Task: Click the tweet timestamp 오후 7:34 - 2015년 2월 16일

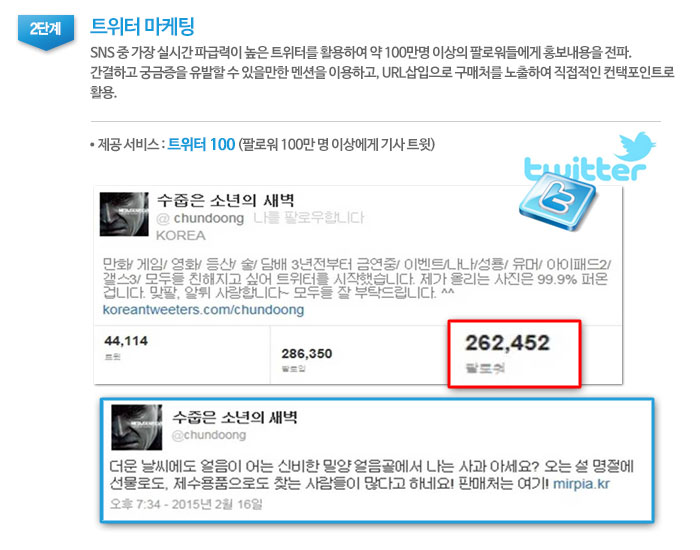Action: (x=186, y=504)
